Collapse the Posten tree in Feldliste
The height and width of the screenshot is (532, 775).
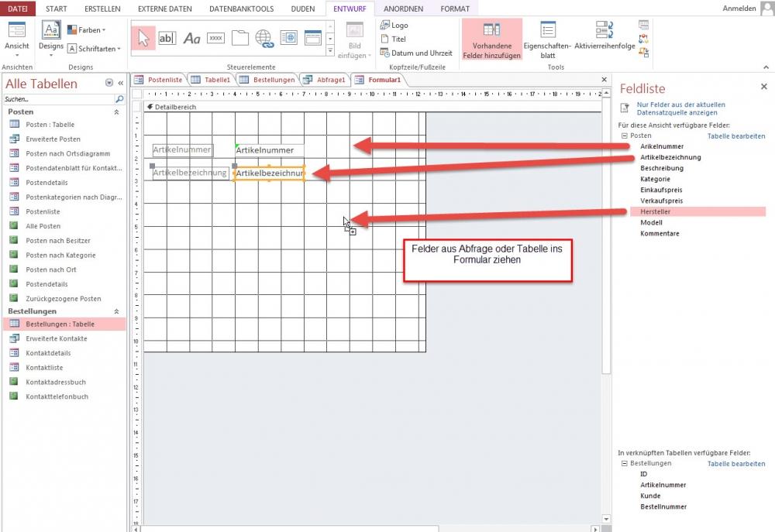624,136
